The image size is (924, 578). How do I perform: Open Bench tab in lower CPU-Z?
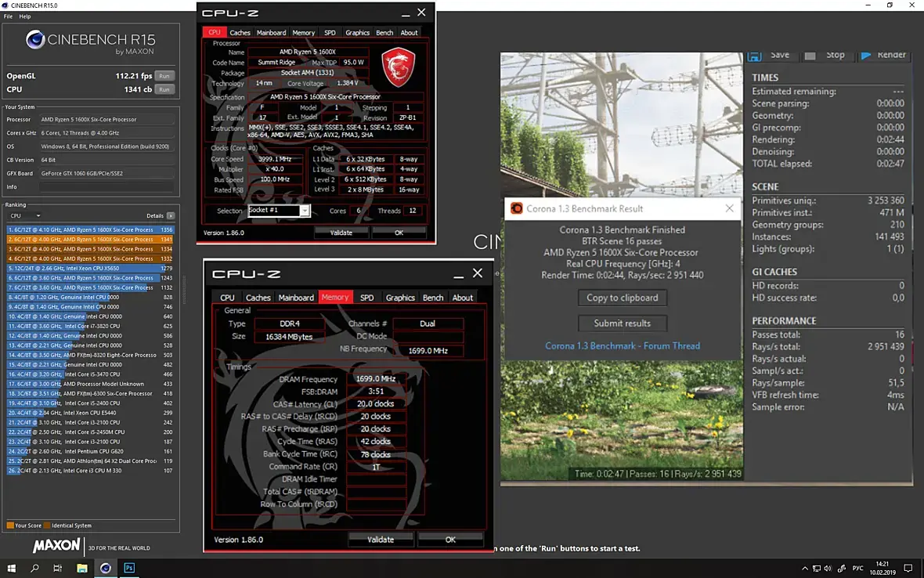pos(432,298)
